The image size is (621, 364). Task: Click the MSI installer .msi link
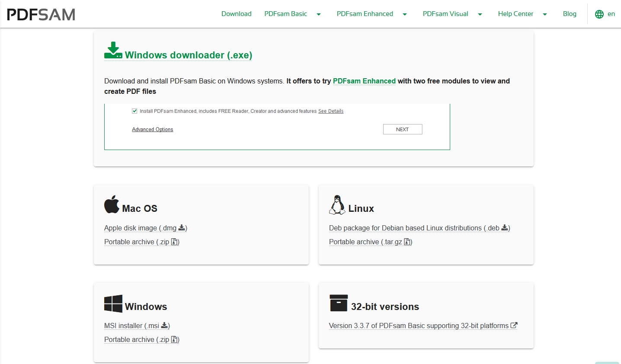pos(136,326)
